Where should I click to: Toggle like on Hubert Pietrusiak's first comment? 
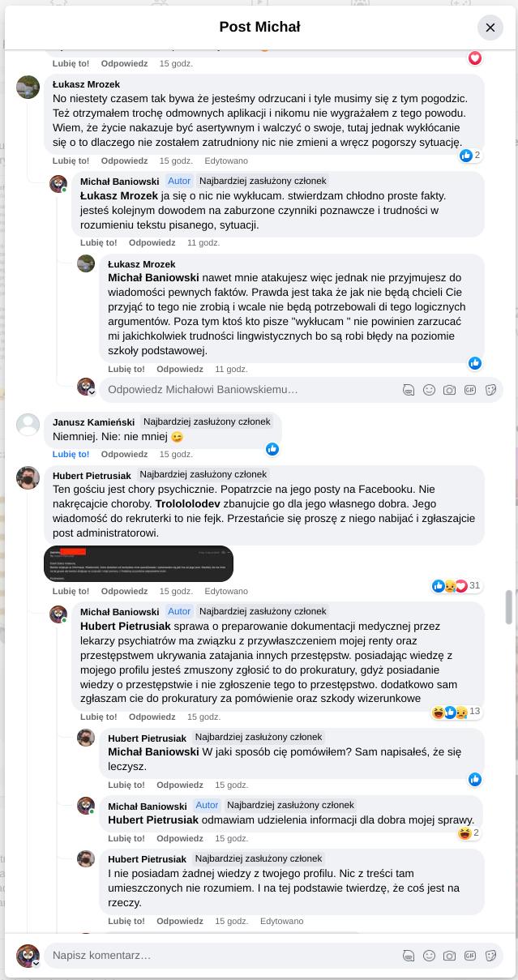coord(71,592)
